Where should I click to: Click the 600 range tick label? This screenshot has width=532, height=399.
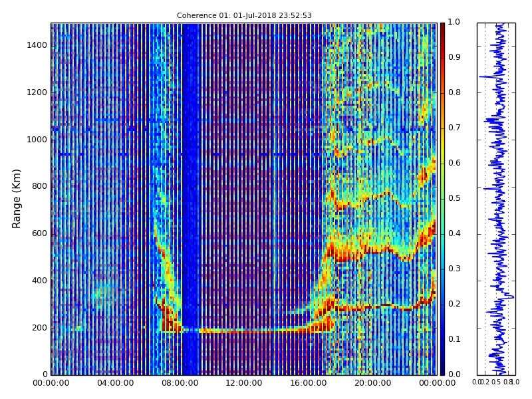click(39, 233)
